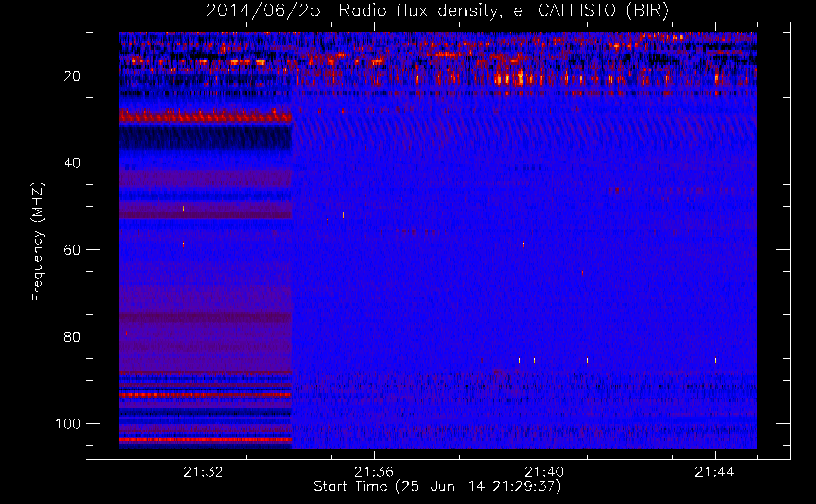Click the "20" frequency tick label
Screen dimensions: 816x504
(x=72, y=77)
